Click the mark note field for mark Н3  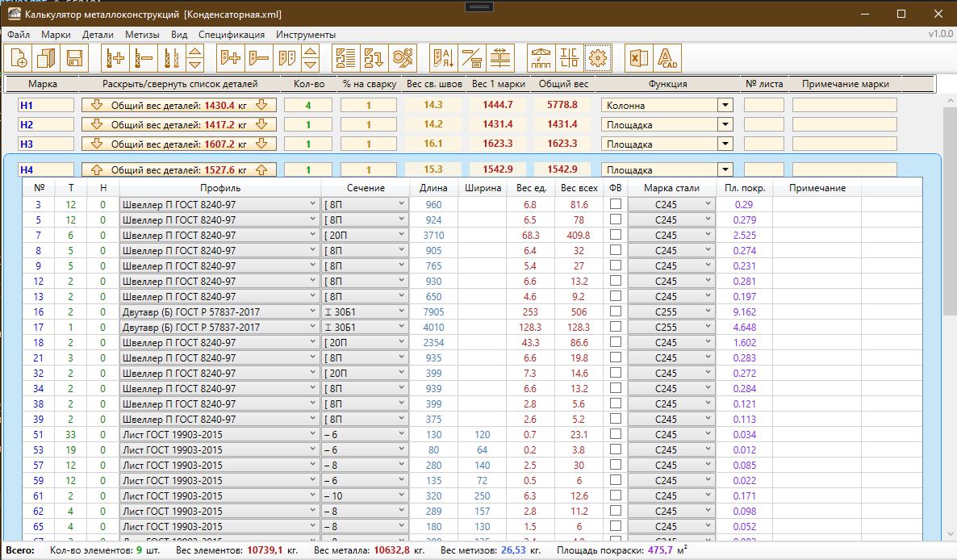tap(845, 144)
